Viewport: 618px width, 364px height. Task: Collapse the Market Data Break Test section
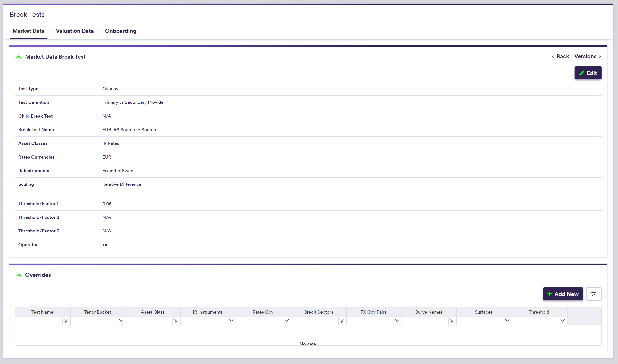click(x=19, y=57)
